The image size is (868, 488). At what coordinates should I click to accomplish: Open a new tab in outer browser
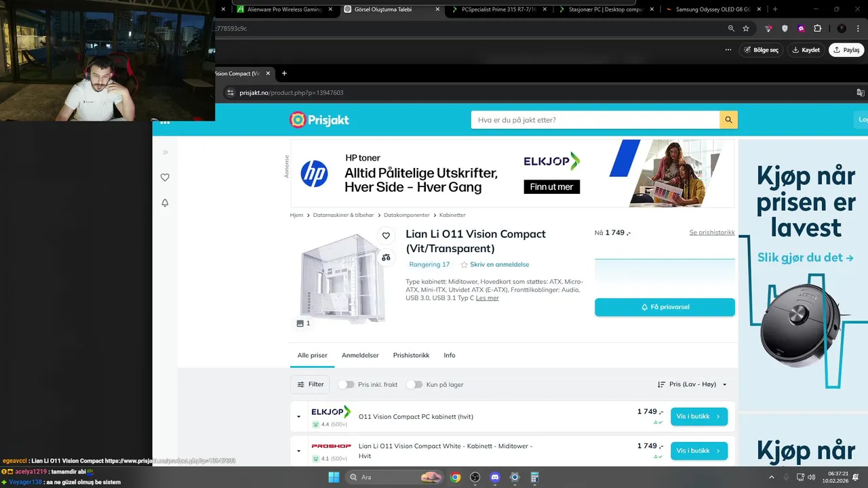tap(775, 9)
